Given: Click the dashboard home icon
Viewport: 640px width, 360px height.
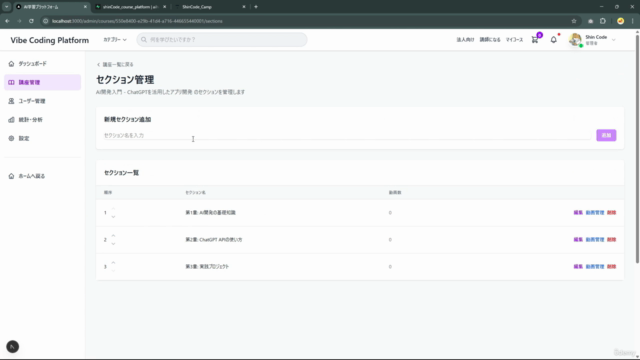Looking at the screenshot, I should tap(11, 64).
